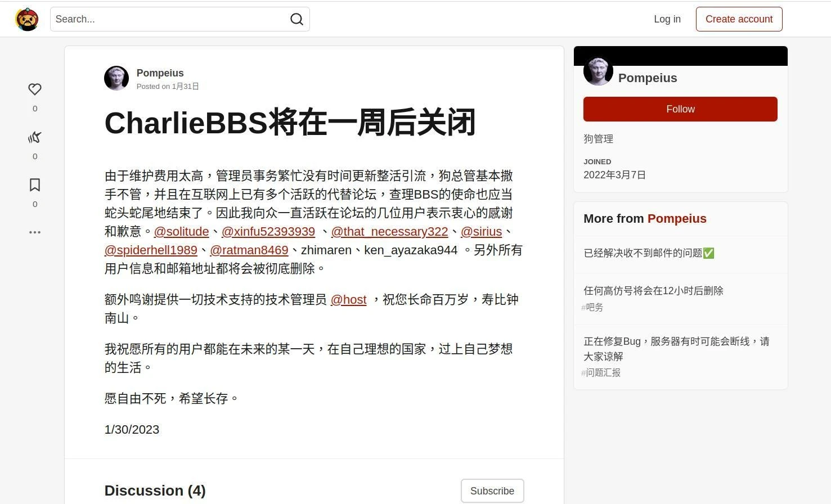Open the Log in page
831x504 pixels.
(x=667, y=19)
